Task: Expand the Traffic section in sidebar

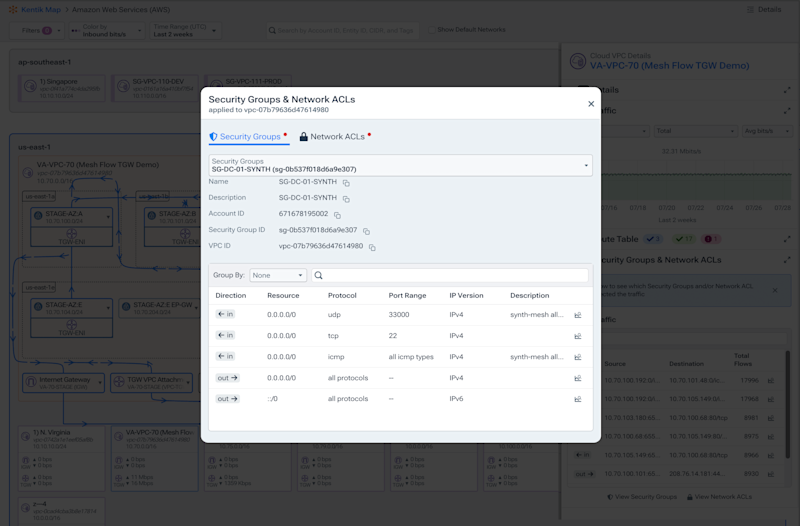Action: (x=787, y=111)
